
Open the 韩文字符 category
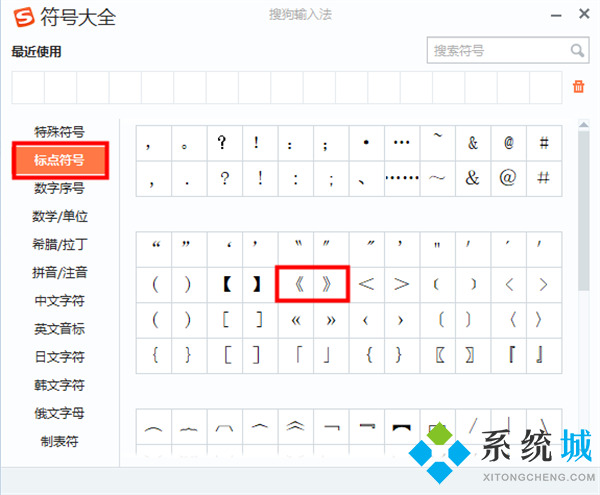point(59,385)
